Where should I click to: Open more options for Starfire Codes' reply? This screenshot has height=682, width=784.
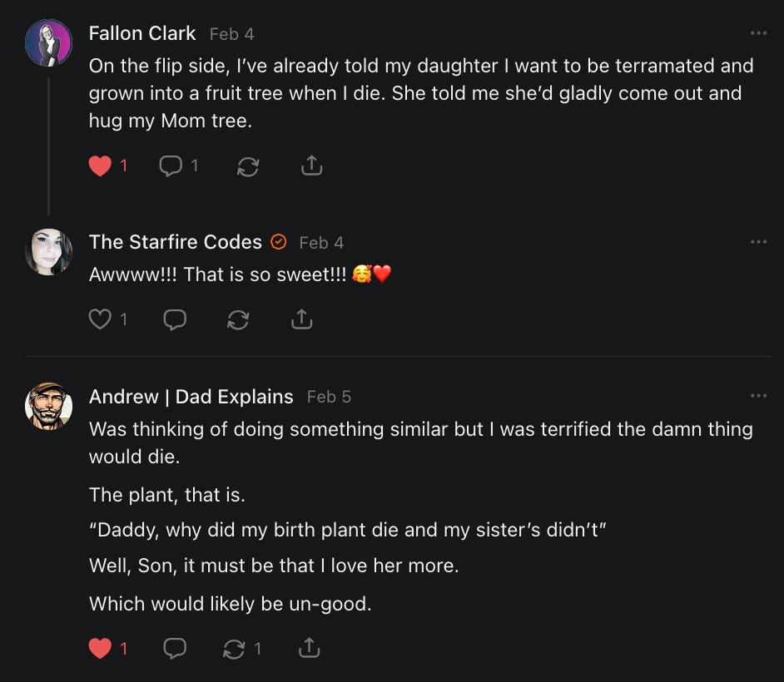pyautogui.click(x=758, y=242)
